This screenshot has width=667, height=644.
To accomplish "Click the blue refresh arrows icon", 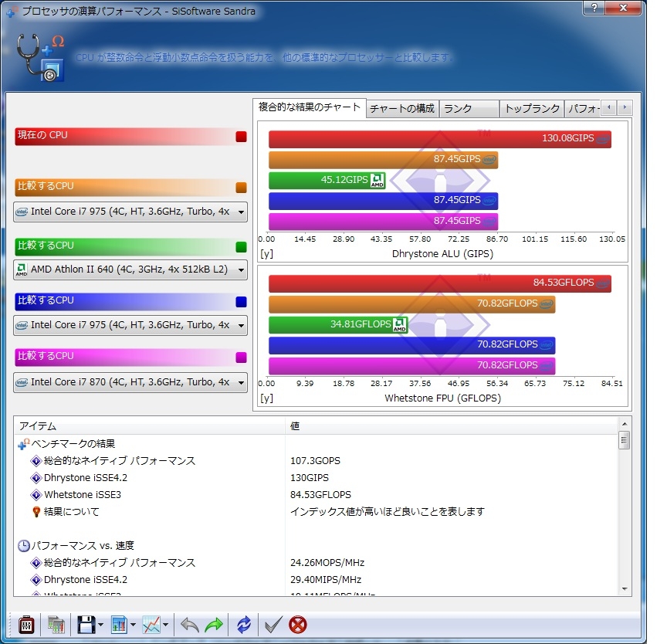I will click(x=244, y=625).
